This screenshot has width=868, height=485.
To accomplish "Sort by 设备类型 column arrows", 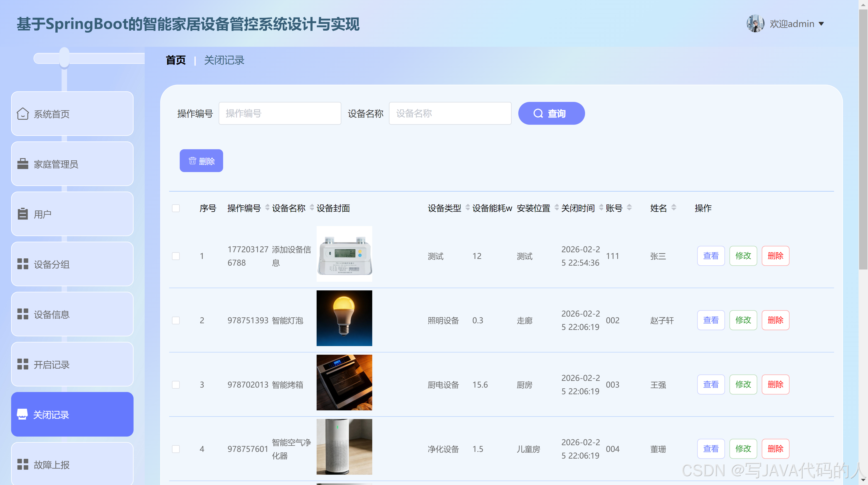I will tap(468, 207).
